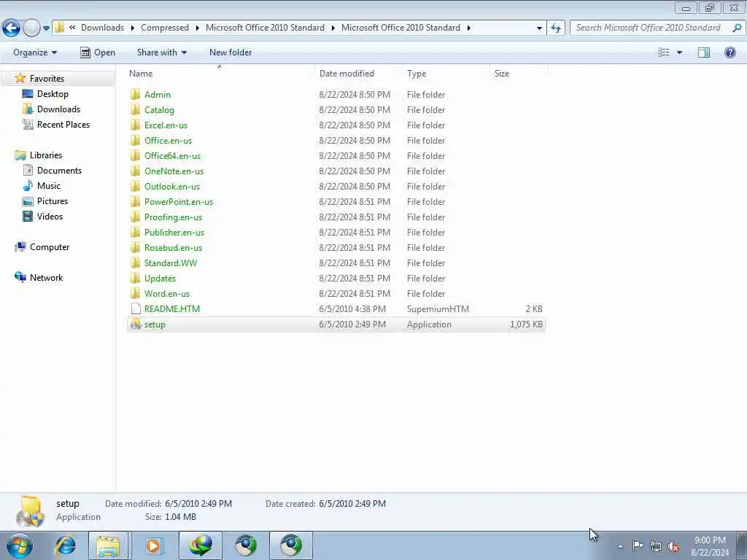Select the Publisher.en-us folder name
747x560 pixels.
(174, 232)
